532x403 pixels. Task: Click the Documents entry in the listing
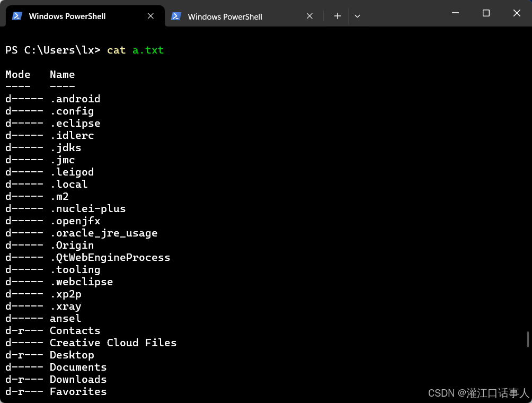click(x=78, y=367)
